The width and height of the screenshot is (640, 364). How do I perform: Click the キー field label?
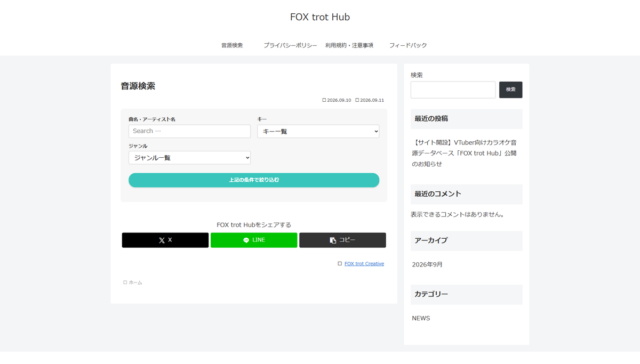262,119
